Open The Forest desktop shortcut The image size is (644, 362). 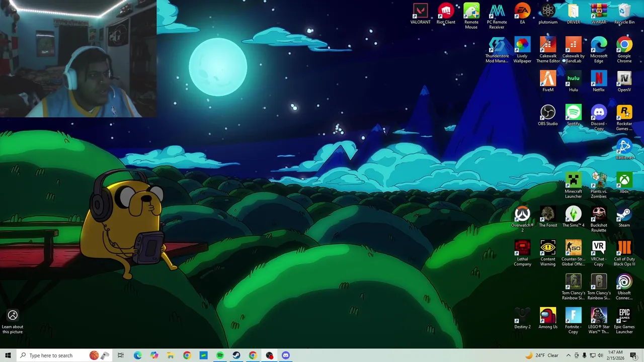click(x=548, y=217)
